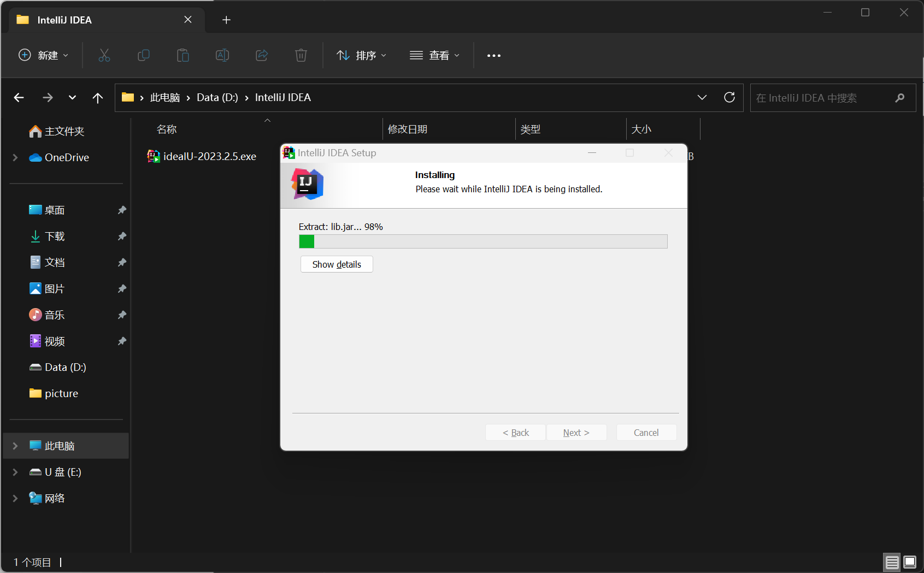
Task: Switch to details view in status bar
Action: click(x=892, y=562)
